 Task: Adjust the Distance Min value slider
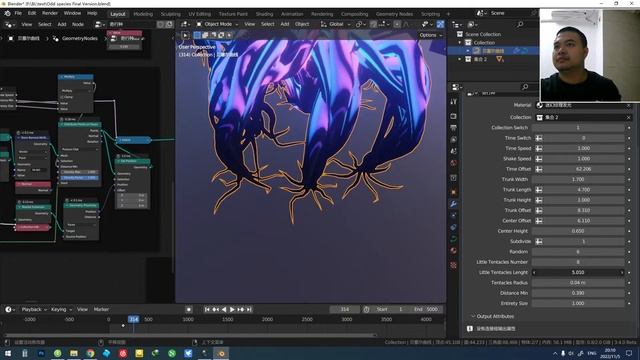point(578,293)
